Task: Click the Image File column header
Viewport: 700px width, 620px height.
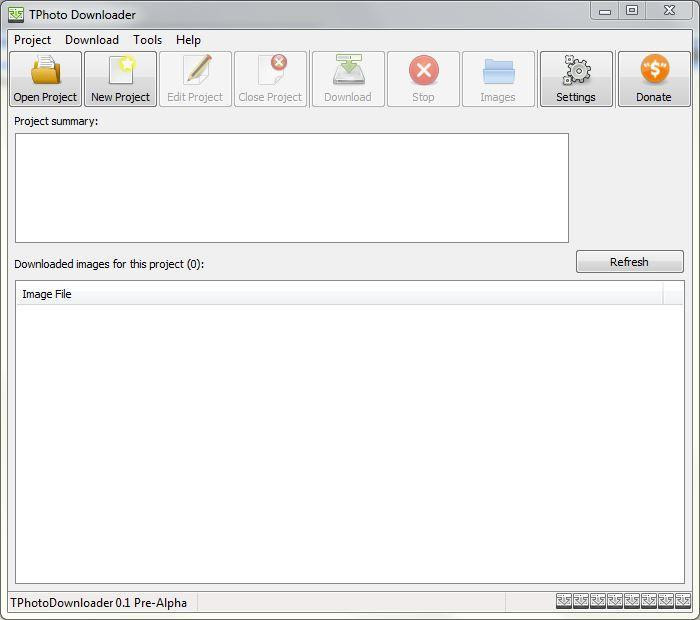Action: [339, 294]
